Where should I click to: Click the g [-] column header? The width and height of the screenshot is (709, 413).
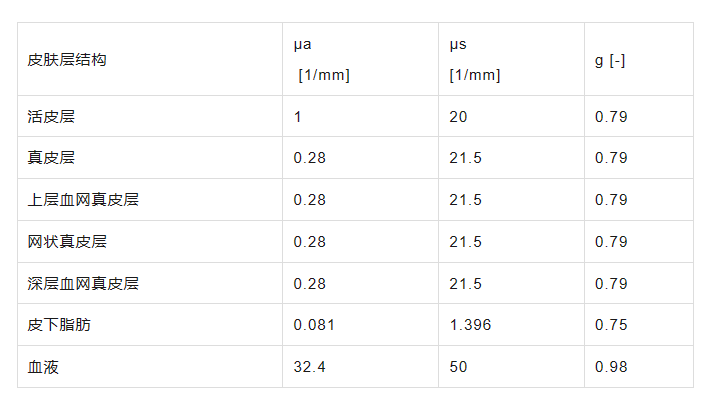point(610,60)
